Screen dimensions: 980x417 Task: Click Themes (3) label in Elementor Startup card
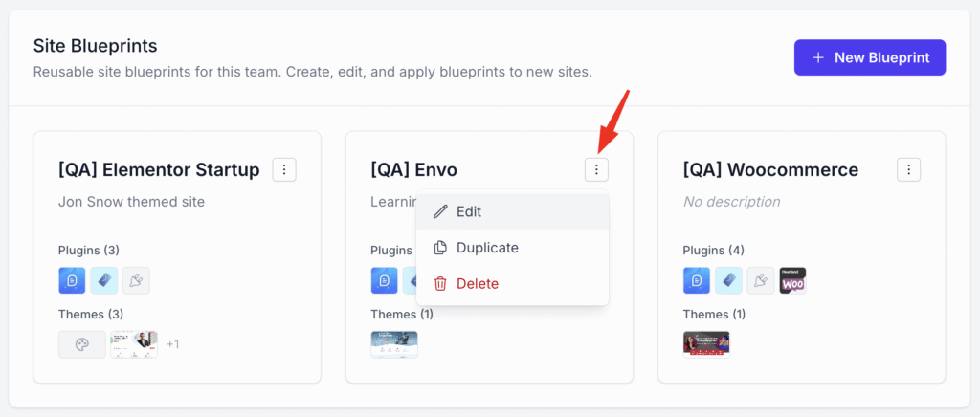(x=89, y=314)
